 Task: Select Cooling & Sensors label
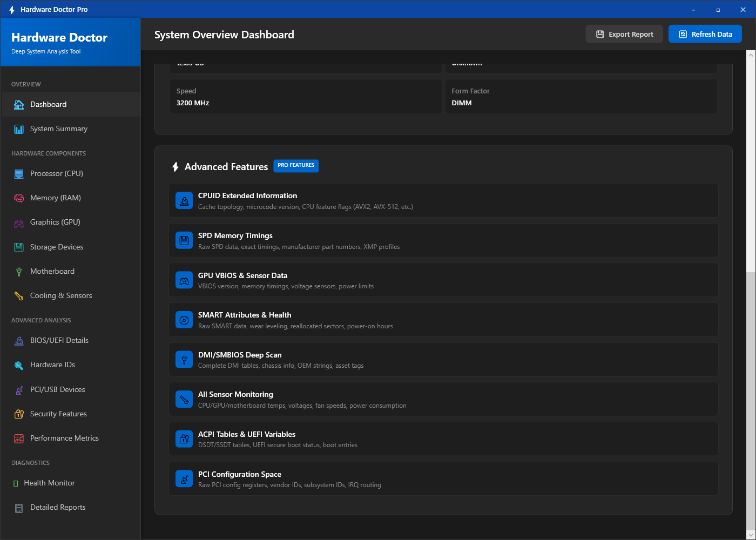coord(61,296)
